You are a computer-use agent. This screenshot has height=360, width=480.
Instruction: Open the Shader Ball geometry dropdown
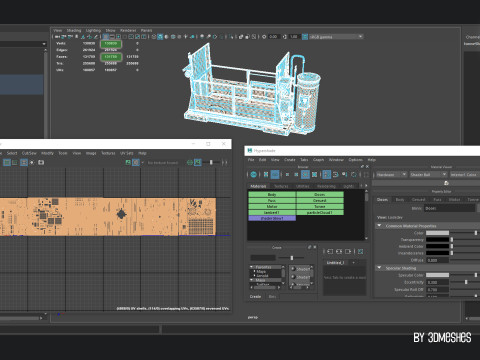(x=428, y=174)
